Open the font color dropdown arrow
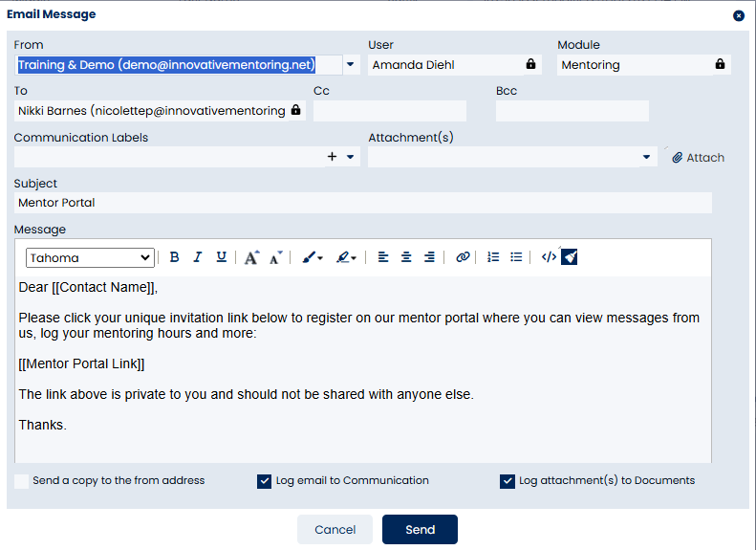The image size is (756, 550). 320,258
